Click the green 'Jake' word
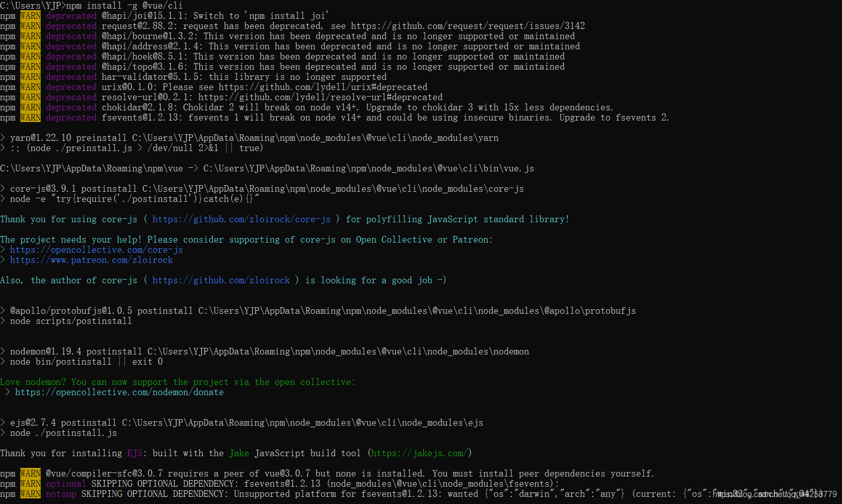This screenshot has width=842, height=504. (239, 453)
